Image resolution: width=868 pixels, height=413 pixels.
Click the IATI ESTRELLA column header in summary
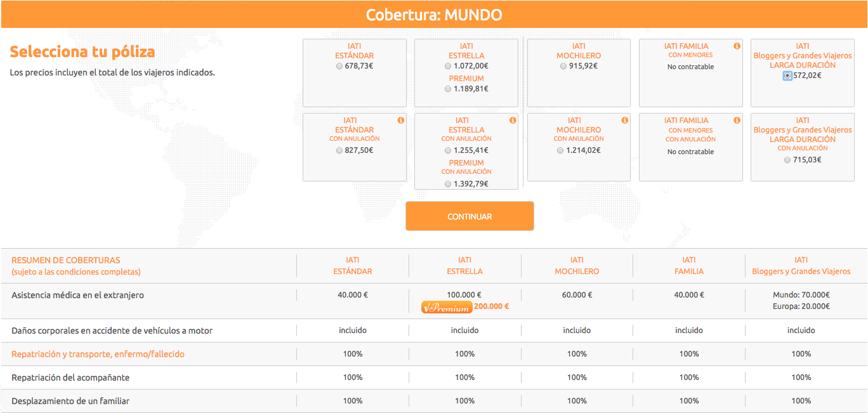tap(464, 266)
